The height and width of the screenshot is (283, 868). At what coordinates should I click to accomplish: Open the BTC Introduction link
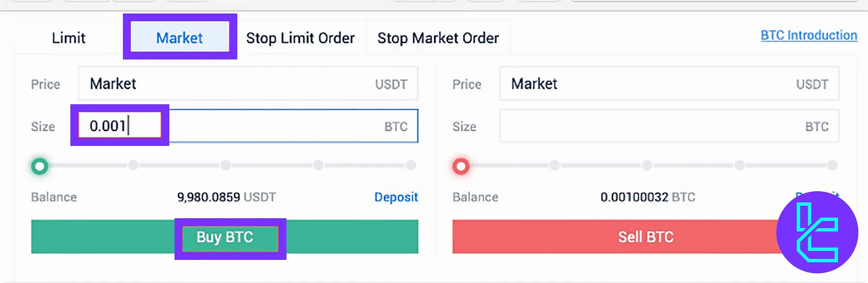(809, 35)
